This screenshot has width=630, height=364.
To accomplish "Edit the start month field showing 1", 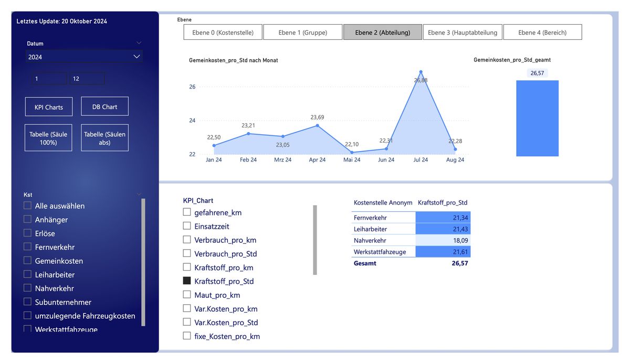I will [48, 78].
